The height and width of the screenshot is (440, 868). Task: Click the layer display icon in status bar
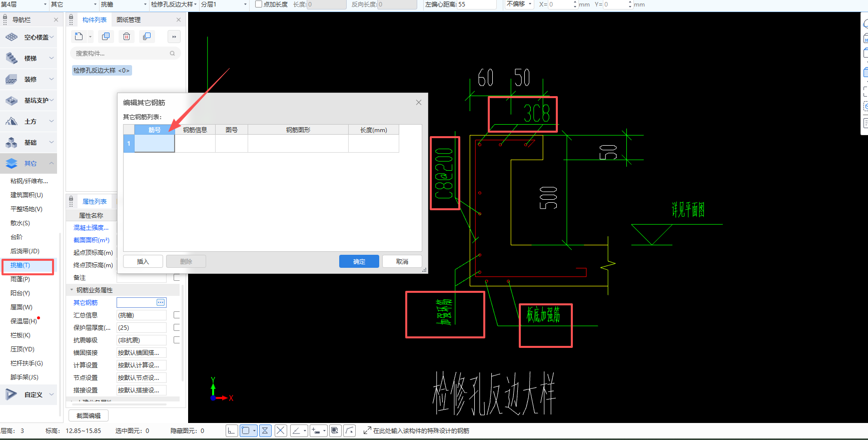[335, 430]
